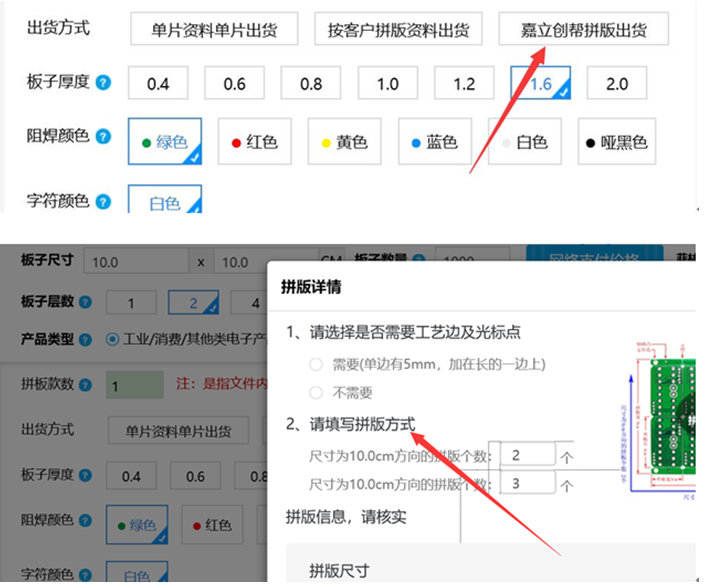Click the 拼板款数 input field
This screenshot has width=721, height=586.
(134, 386)
